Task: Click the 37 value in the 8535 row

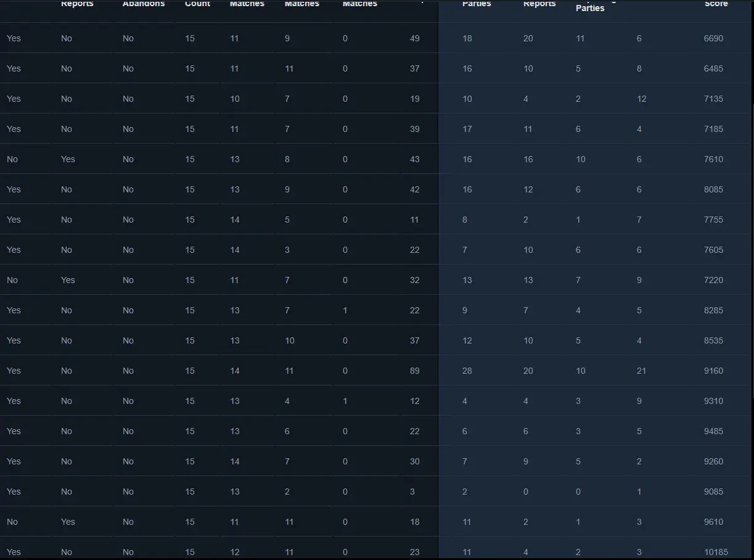Action: pyautogui.click(x=414, y=340)
